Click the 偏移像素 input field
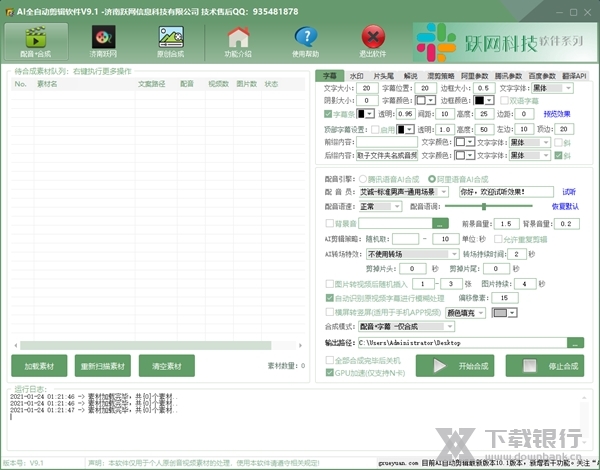Screen dimensions: 600x470 (505, 298)
